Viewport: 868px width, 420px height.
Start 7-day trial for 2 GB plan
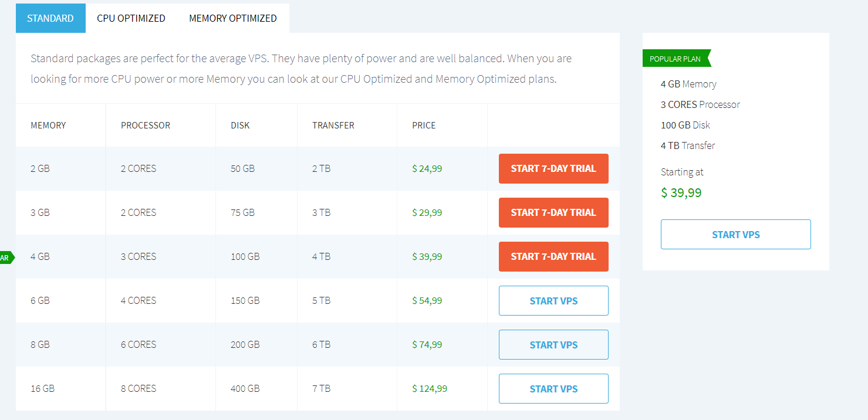(x=553, y=169)
